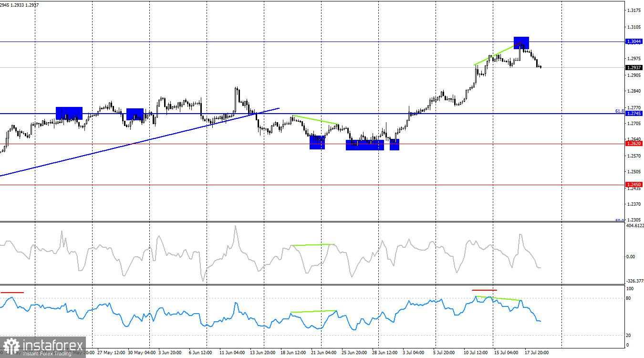Screen dimensions: 644x358
Task: Select the 1.2905 price scale value
Action: tap(634, 75)
